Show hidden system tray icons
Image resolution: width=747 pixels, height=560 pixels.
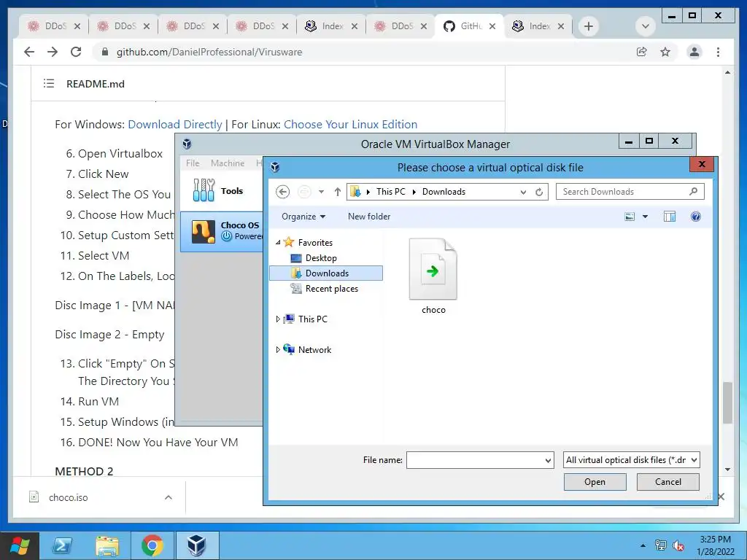(643, 545)
